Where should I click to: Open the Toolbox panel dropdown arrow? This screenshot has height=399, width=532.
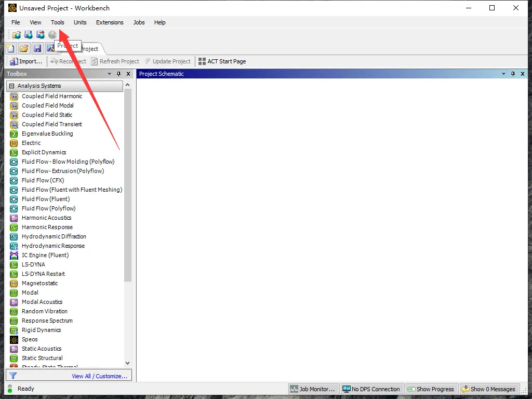coord(109,74)
